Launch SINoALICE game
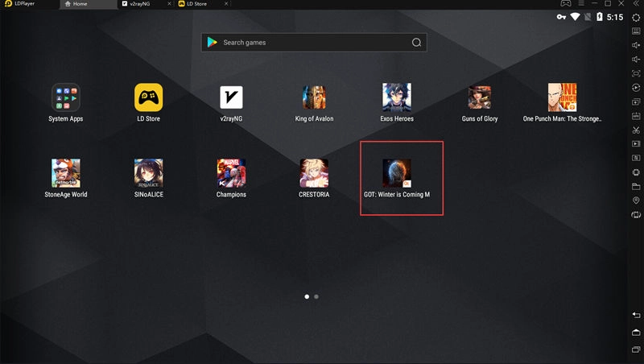The height and width of the screenshot is (364, 644). tap(148, 173)
